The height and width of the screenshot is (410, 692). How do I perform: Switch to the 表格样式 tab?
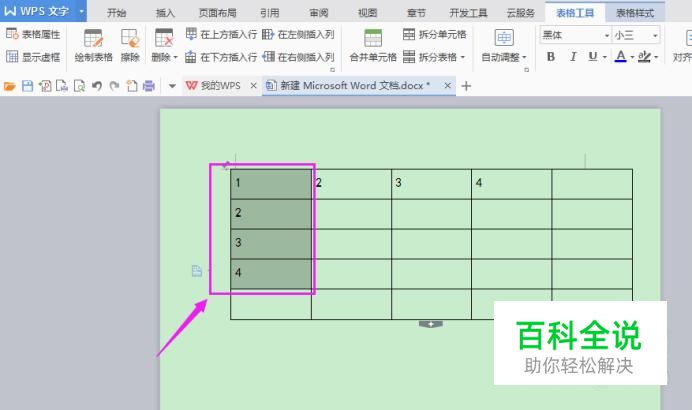point(635,12)
